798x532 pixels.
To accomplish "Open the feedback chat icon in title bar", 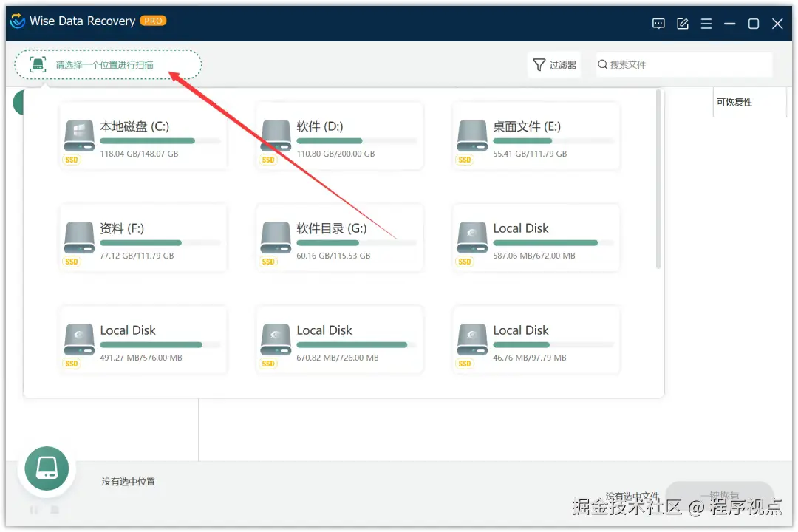I will click(658, 24).
